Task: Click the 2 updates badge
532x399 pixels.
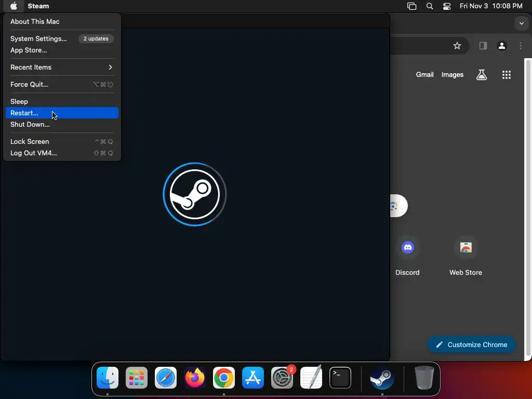Action: 96,38
